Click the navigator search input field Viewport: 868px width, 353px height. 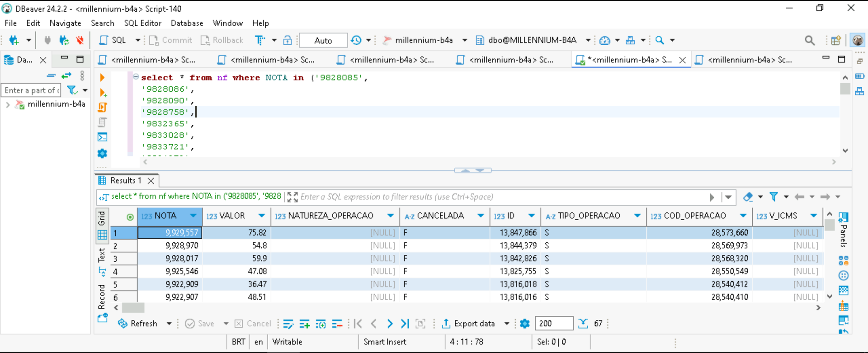click(x=32, y=90)
